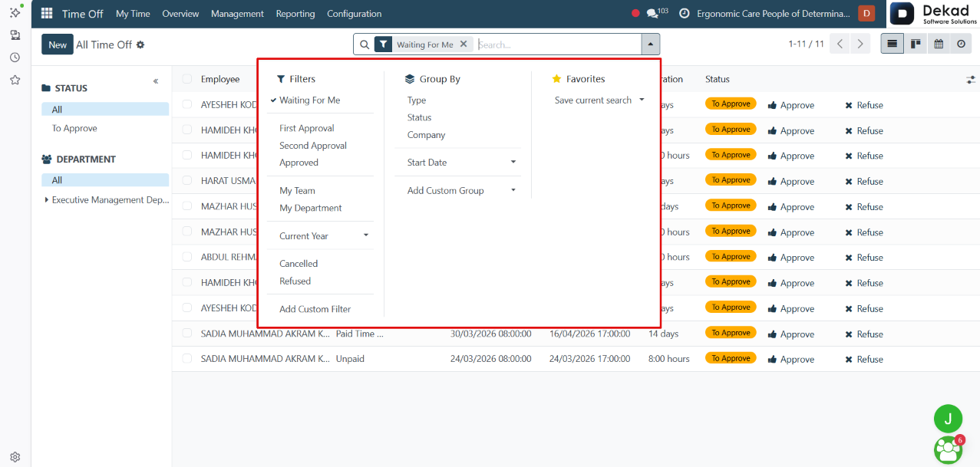
Task: Click the clock history icon in left sidebar
Action: point(15,58)
